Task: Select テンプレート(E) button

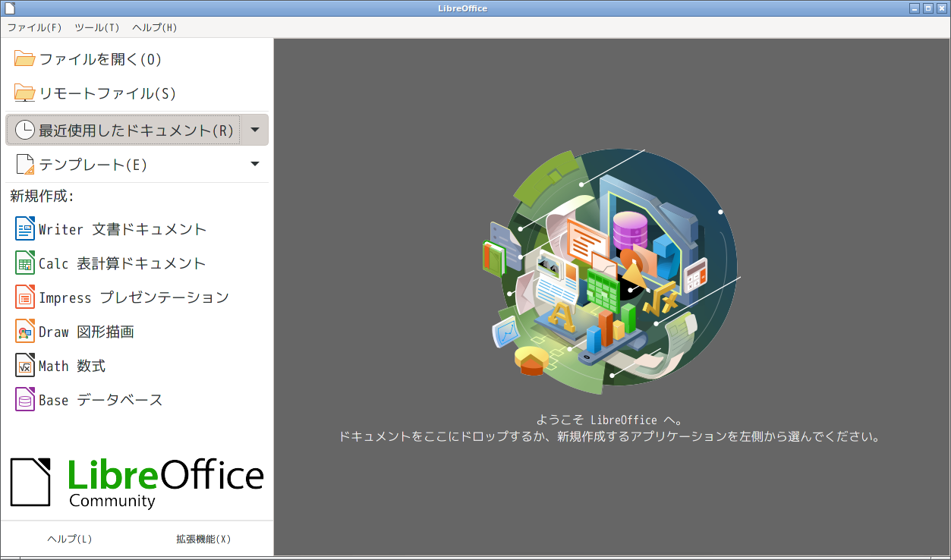Action: pos(123,164)
